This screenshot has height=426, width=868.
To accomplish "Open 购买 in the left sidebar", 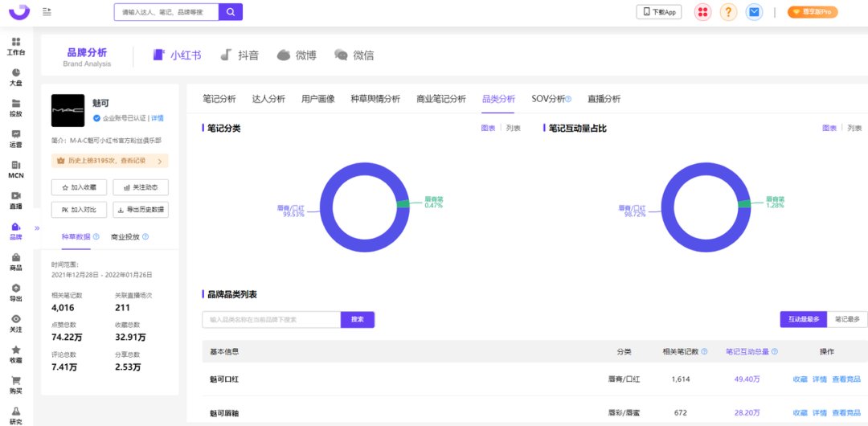I will [x=16, y=385].
